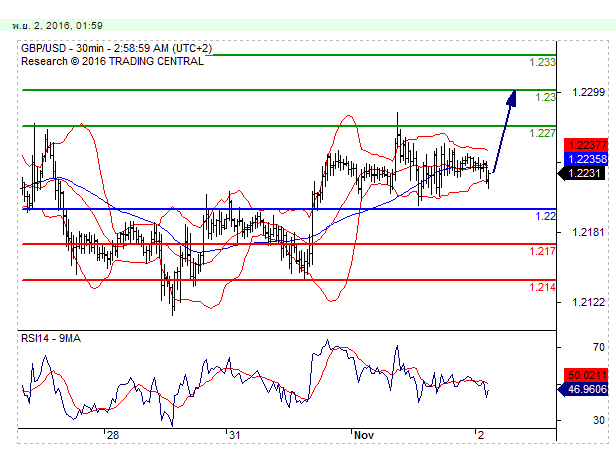Image resolution: width=616 pixels, height=469 pixels.
Task: Click the 28 date axis label
Action: (x=113, y=436)
